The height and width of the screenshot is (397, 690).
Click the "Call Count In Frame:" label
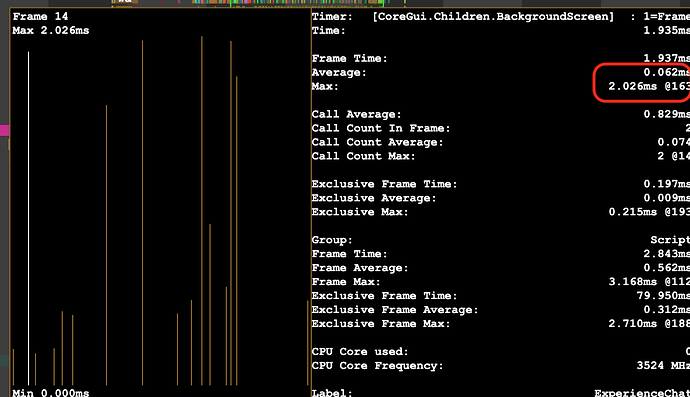coord(381,129)
